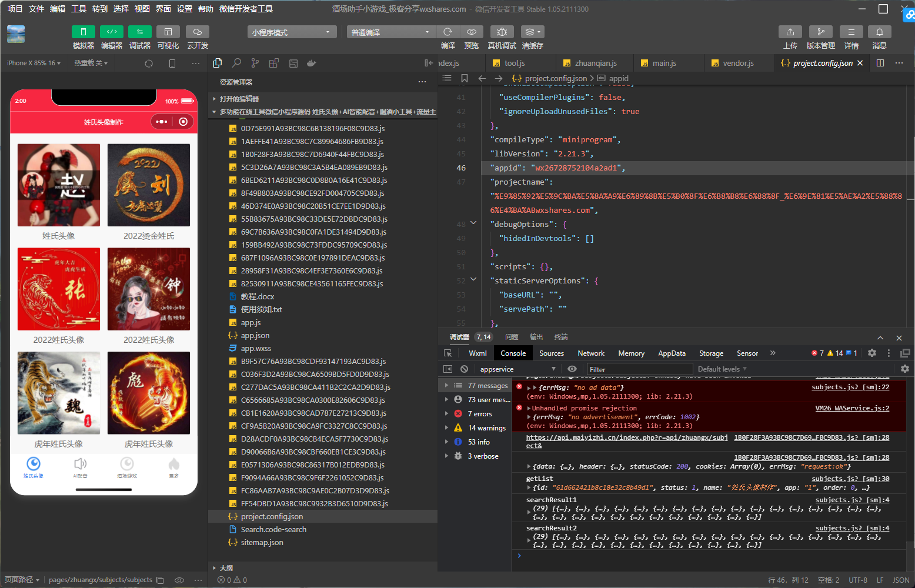Screen dimensions: 915x588
Task: Open the app.json file in explorer
Action: click(255, 336)
